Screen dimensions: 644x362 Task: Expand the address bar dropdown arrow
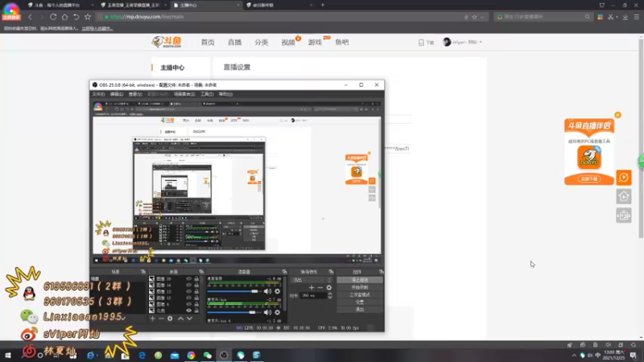click(x=481, y=17)
